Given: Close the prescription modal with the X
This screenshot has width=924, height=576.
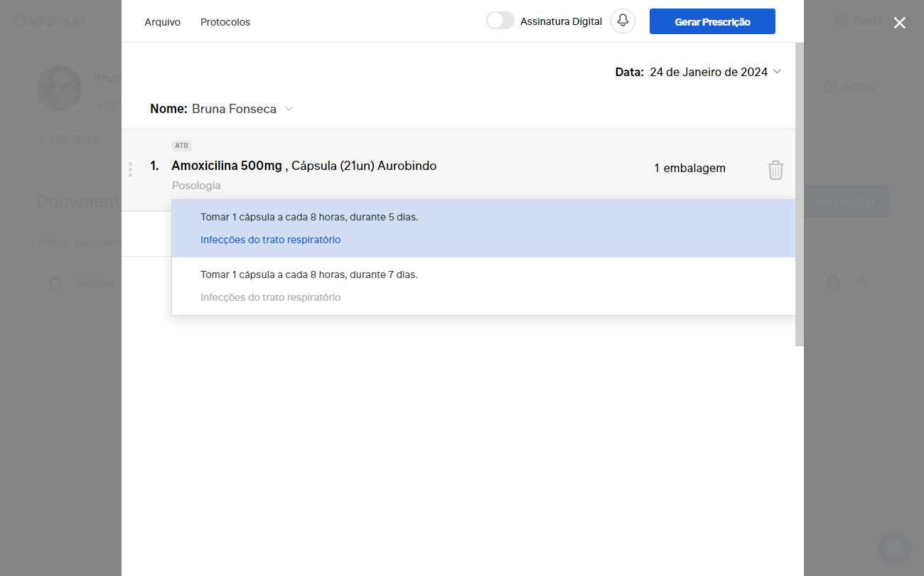Looking at the screenshot, I should tap(899, 23).
